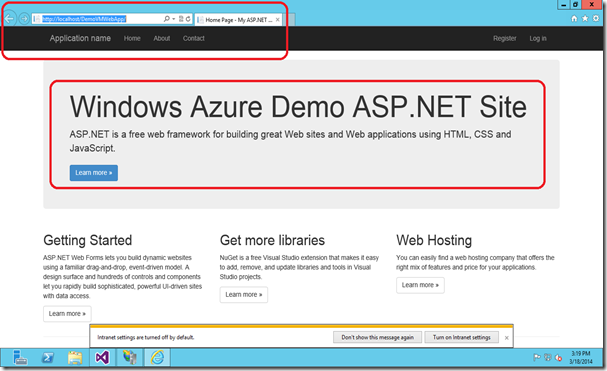
Task: Open File Explorer from the taskbar
Action: [75, 357]
